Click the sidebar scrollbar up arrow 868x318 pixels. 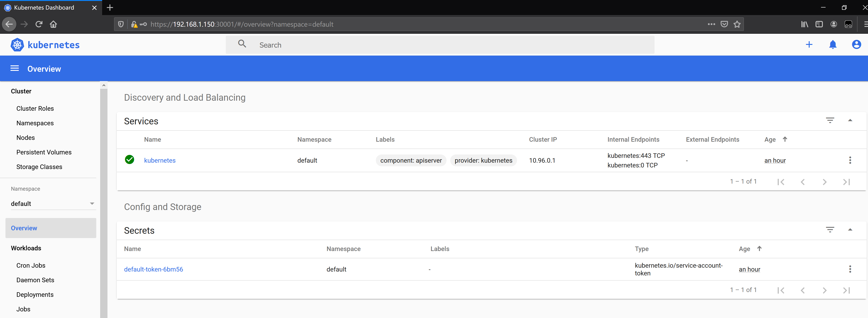click(104, 85)
